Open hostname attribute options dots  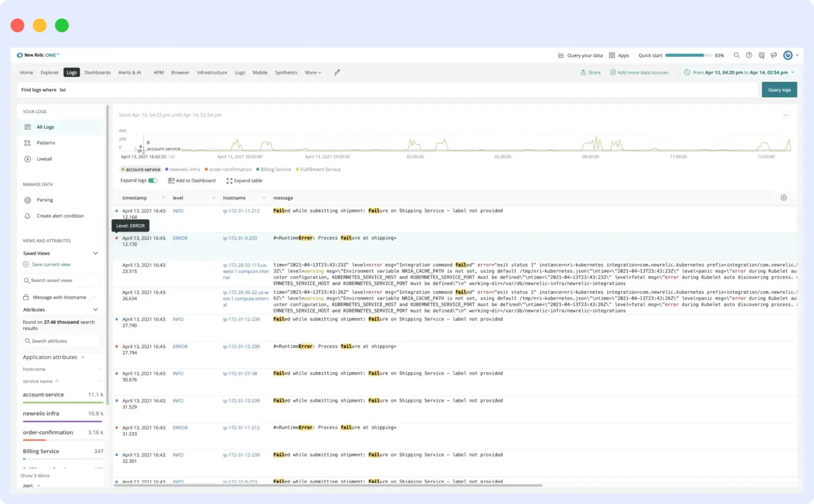coord(100,369)
